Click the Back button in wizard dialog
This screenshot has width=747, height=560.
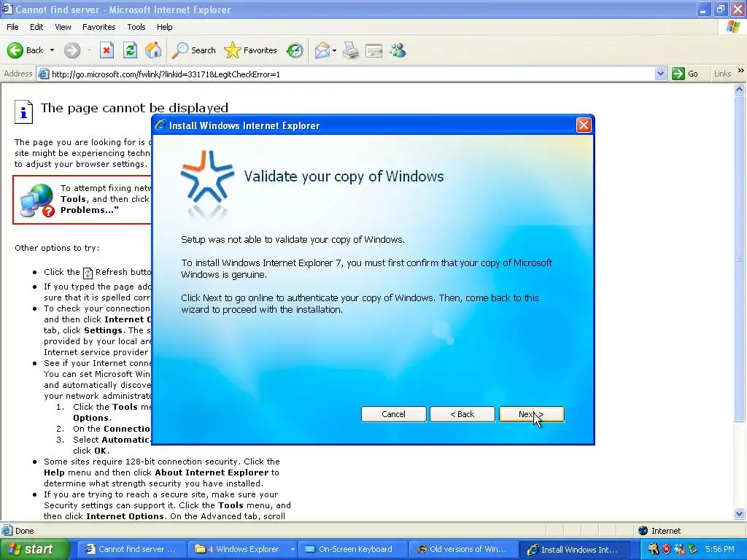[462, 414]
